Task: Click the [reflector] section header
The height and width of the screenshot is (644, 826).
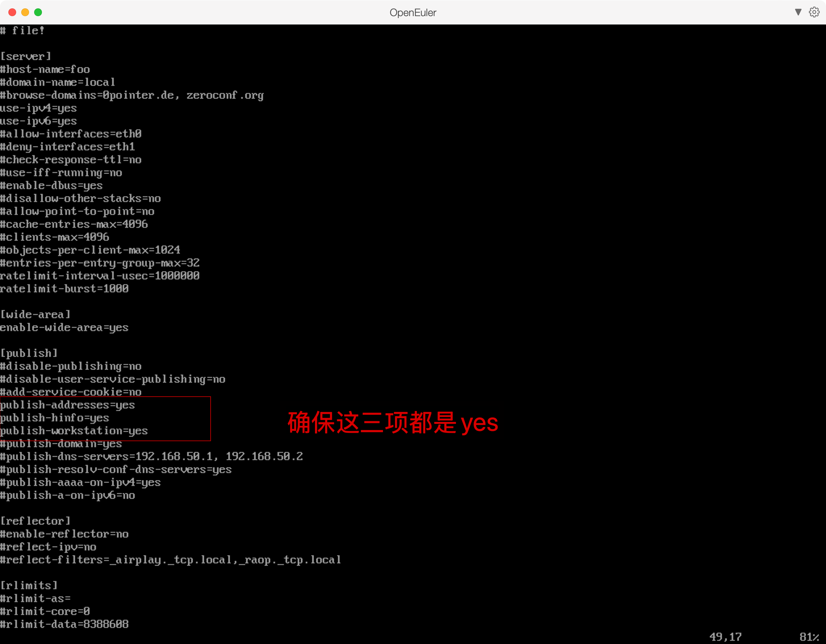Action: tap(35, 521)
